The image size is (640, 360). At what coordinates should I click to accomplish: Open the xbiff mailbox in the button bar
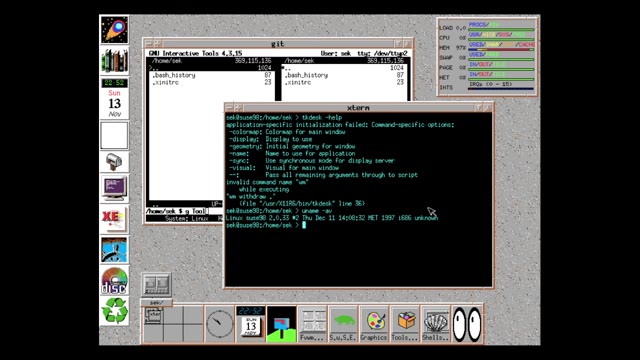click(x=281, y=323)
